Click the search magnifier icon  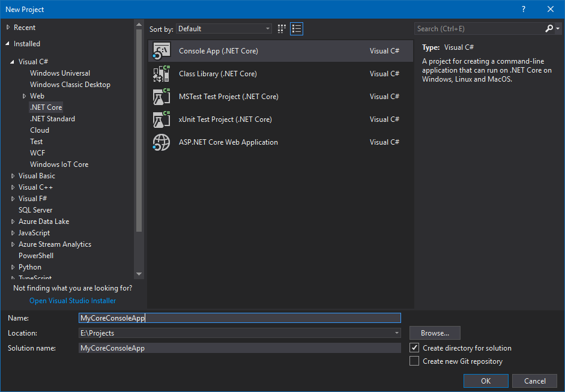(x=549, y=28)
